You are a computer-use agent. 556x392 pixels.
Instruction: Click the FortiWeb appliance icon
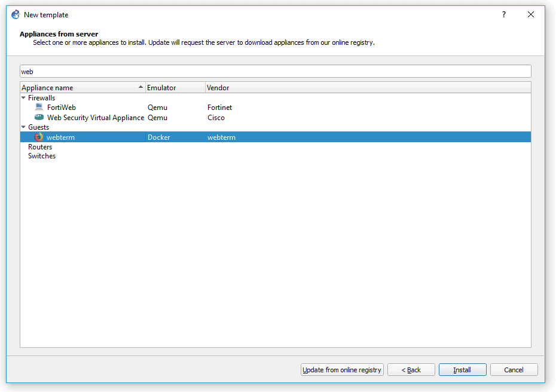[39, 107]
